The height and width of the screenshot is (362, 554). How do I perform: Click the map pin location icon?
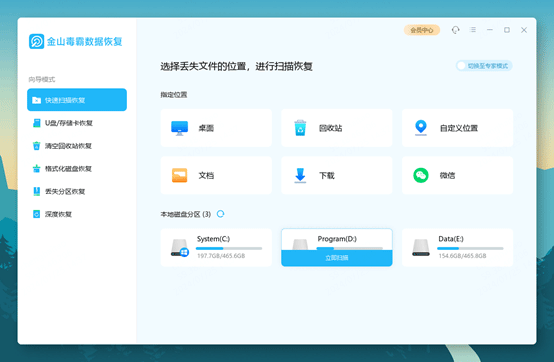[421, 128]
